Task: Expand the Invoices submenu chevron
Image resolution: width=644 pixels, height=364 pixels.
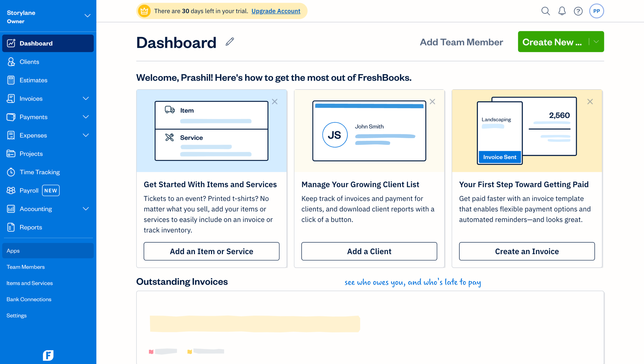Action: point(86,99)
